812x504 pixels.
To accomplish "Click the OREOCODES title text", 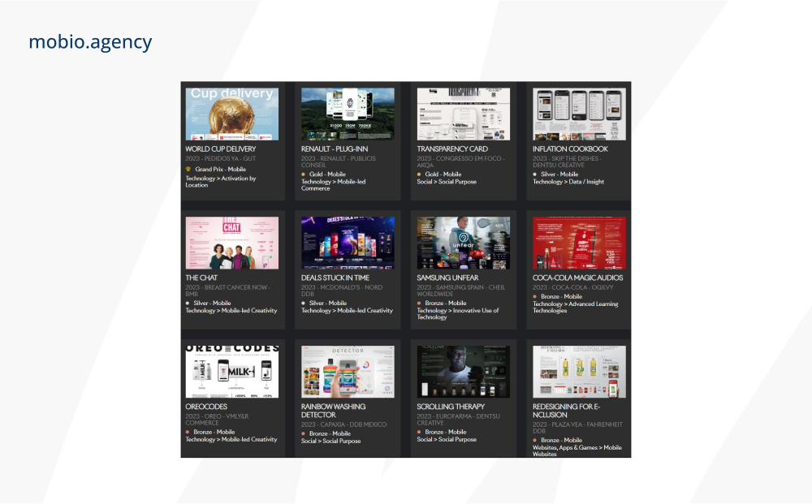I will coord(206,407).
